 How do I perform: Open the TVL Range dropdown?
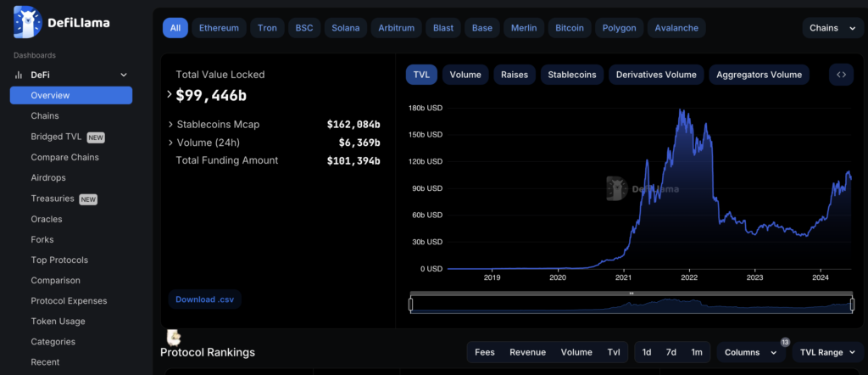click(827, 352)
